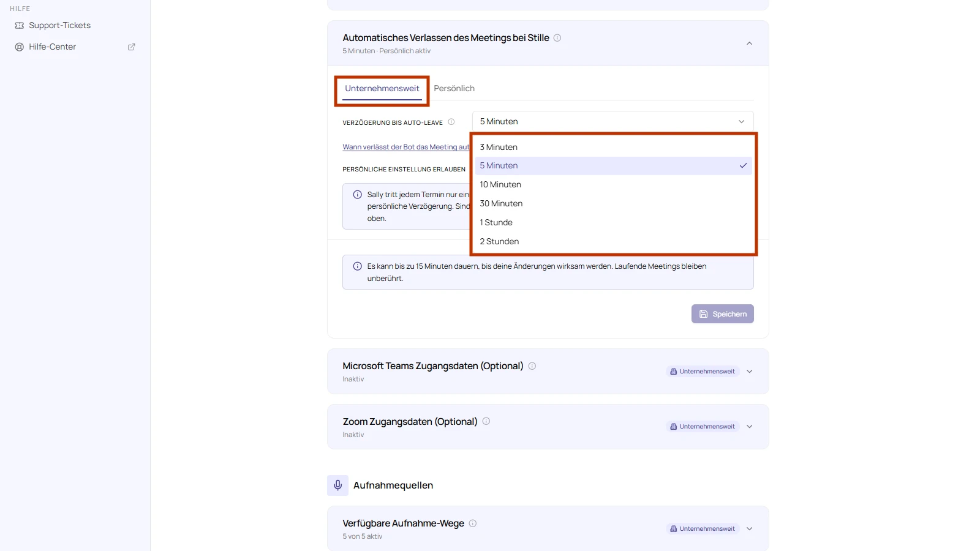Click Unternehmensweit badge in Verfügbare Aufnahme-Wege row
This screenshot has height=551, width=980.
coord(703,529)
